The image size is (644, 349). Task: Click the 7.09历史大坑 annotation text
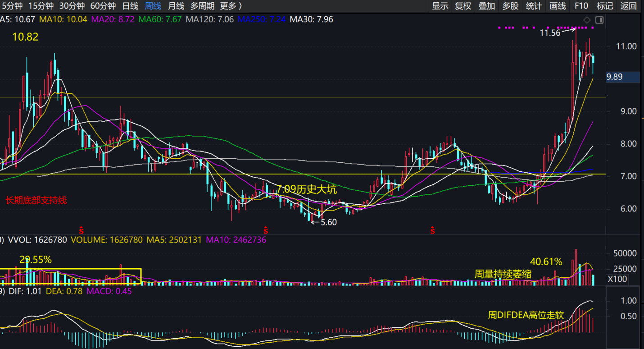tap(306, 189)
